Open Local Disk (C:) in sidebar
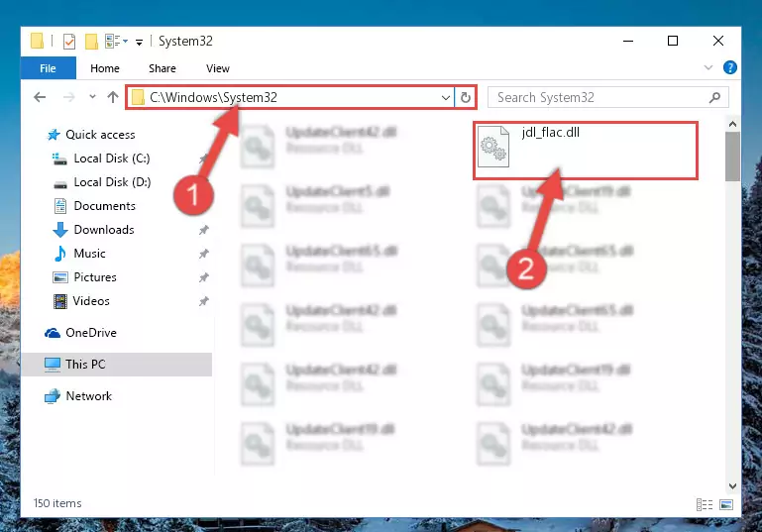Viewport: 762px width, 532px height. [112, 159]
